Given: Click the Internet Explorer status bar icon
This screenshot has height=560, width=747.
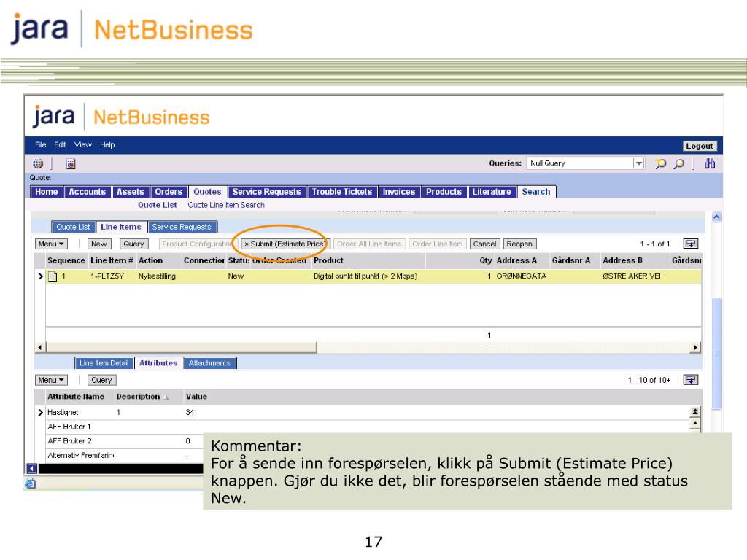Looking at the screenshot, I should point(30,483).
